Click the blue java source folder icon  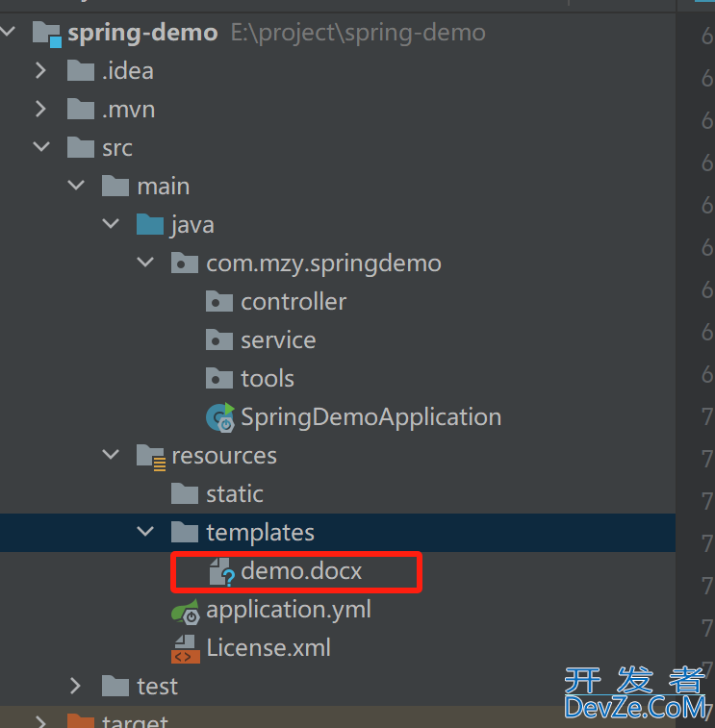(150, 225)
